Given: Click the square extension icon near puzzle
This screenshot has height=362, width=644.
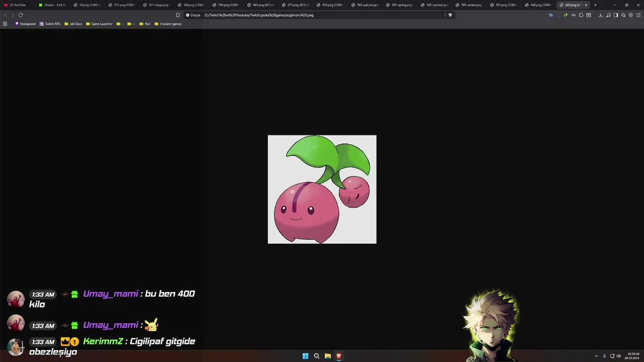Looking at the screenshot, I should point(589,15).
